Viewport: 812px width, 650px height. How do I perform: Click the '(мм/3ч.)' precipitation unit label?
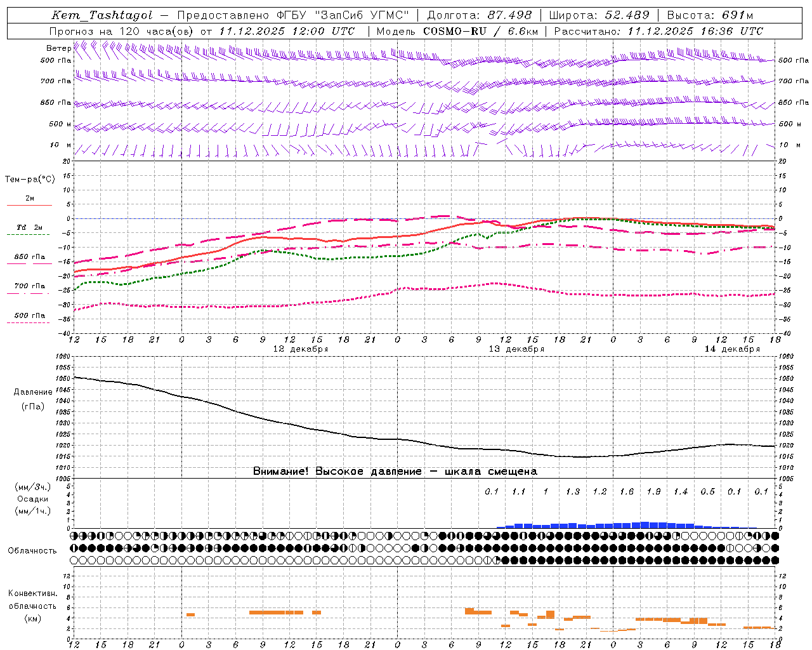[x=33, y=487]
